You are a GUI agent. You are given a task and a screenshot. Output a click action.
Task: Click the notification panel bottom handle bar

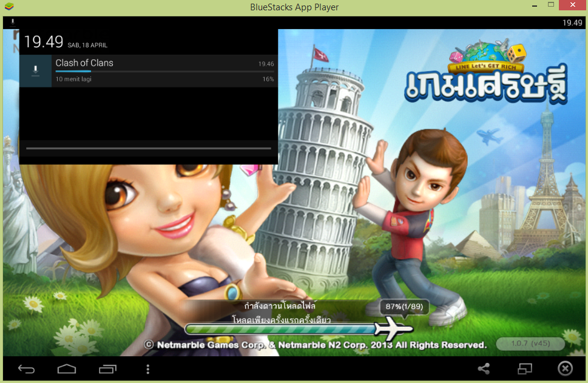coord(149,148)
